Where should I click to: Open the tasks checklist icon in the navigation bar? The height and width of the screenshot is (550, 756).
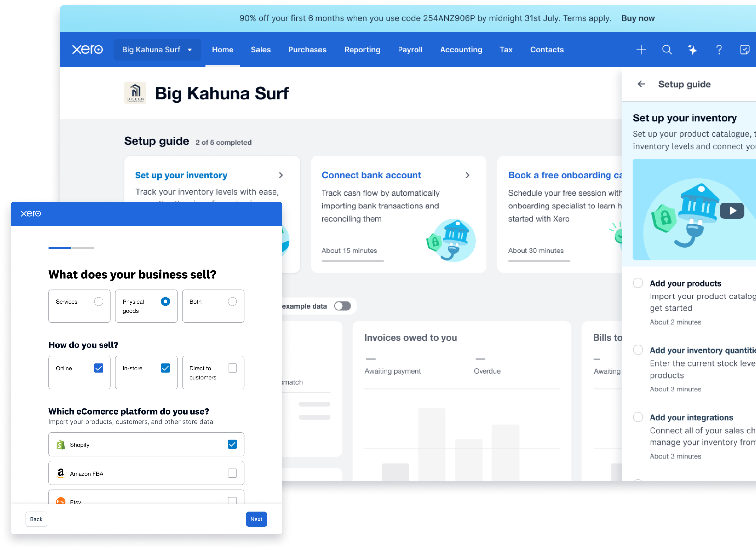[745, 50]
